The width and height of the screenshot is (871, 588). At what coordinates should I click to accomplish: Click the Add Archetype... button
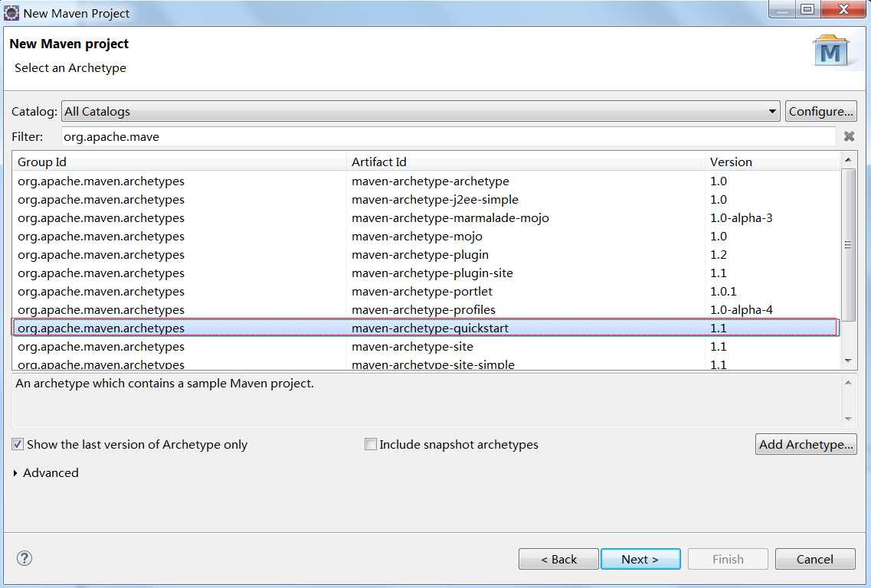pos(806,444)
